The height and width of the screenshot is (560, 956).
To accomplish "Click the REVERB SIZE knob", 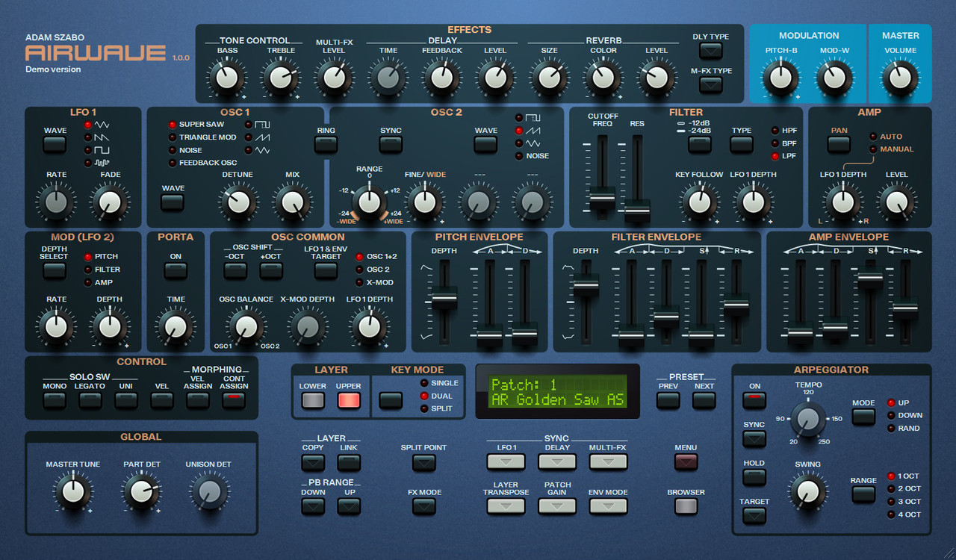I will point(549,77).
